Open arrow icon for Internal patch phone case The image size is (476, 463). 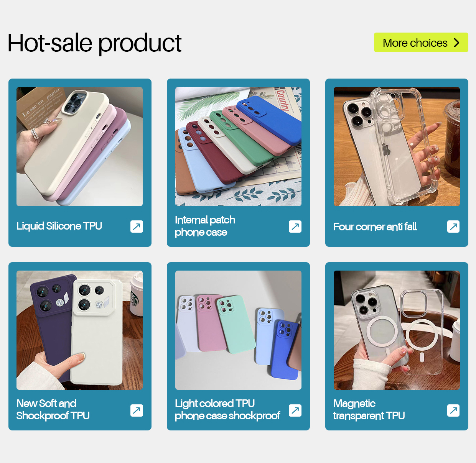coord(295,227)
